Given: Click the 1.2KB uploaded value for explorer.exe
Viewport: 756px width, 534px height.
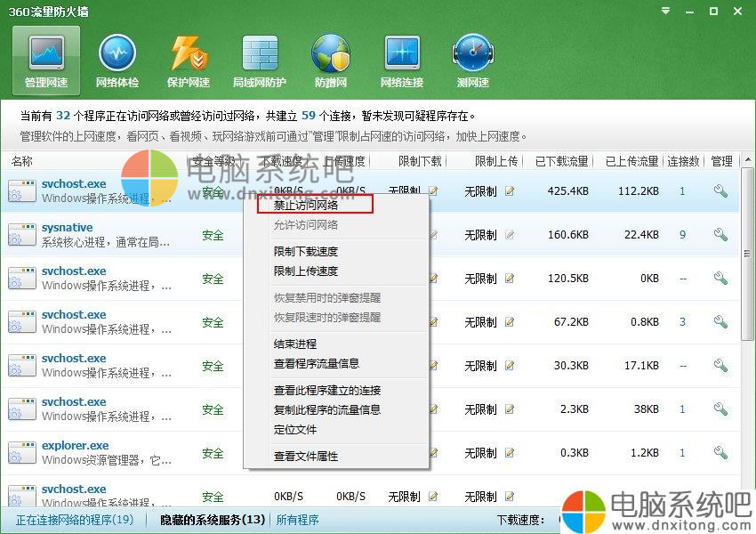Looking at the screenshot, I should coord(645,452).
